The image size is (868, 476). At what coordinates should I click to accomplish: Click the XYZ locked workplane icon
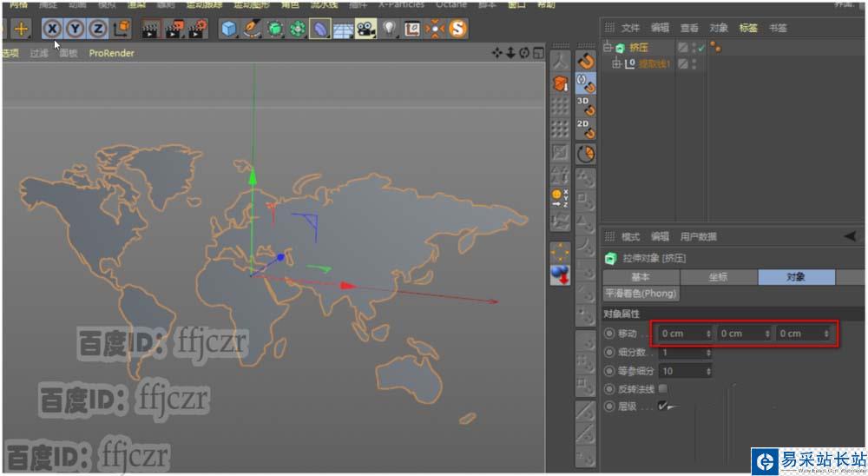[x=560, y=198]
